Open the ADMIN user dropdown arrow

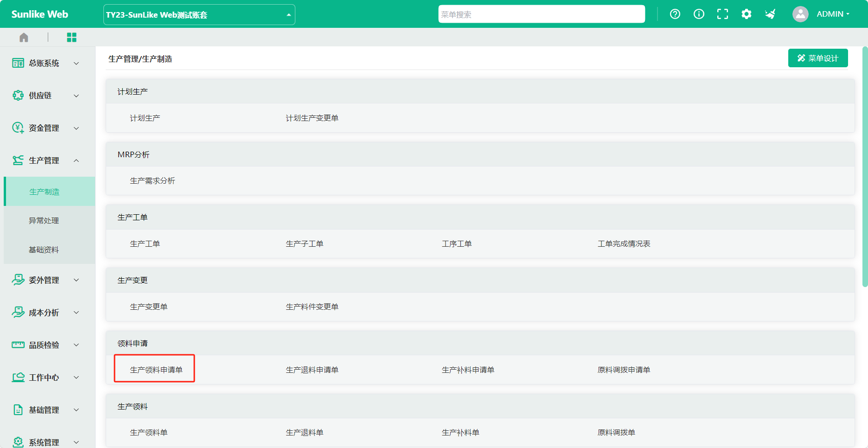848,14
